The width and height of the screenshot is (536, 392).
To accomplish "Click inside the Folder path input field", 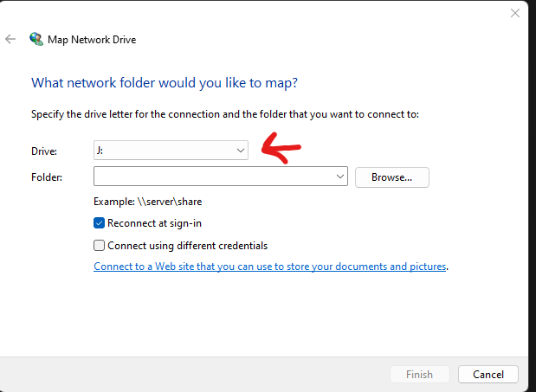I will (x=214, y=177).
